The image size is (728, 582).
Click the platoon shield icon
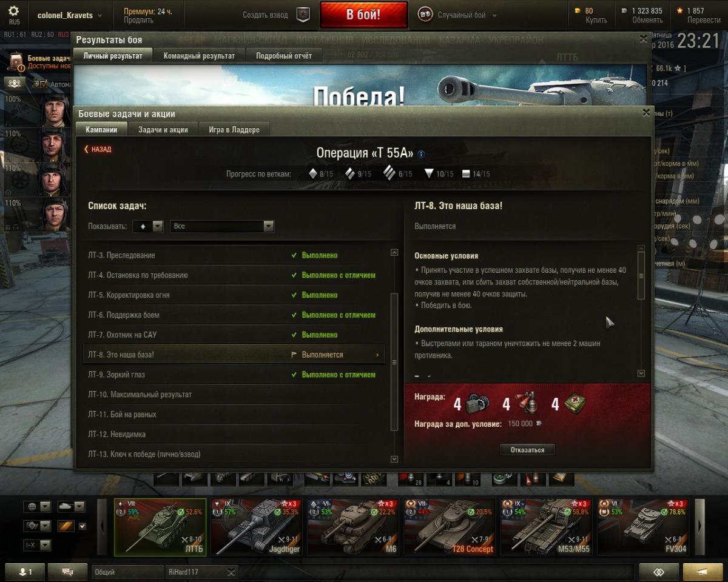[303, 15]
